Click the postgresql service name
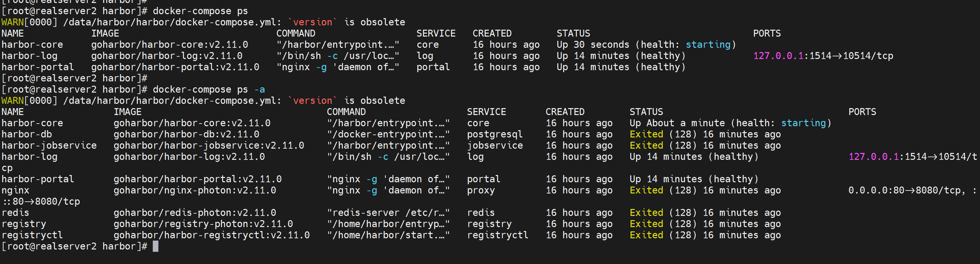The image size is (980, 264). 495,134
